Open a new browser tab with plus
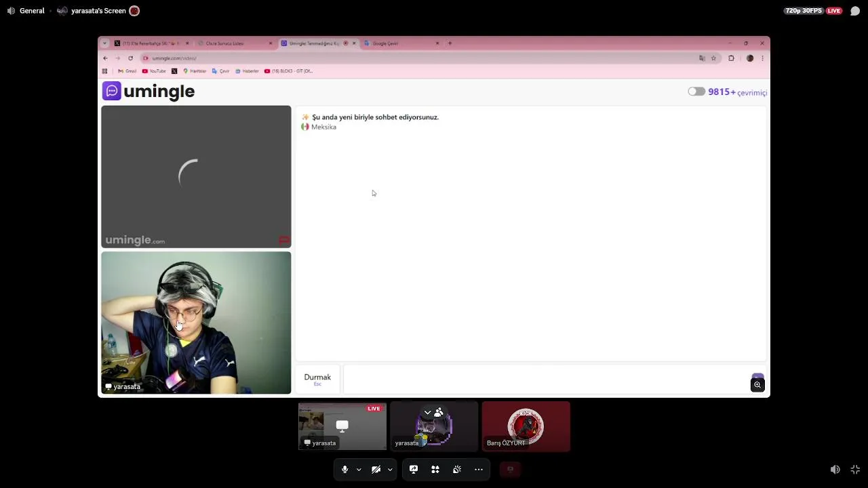Image resolution: width=868 pixels, height=488 pixels. [450, 43]
